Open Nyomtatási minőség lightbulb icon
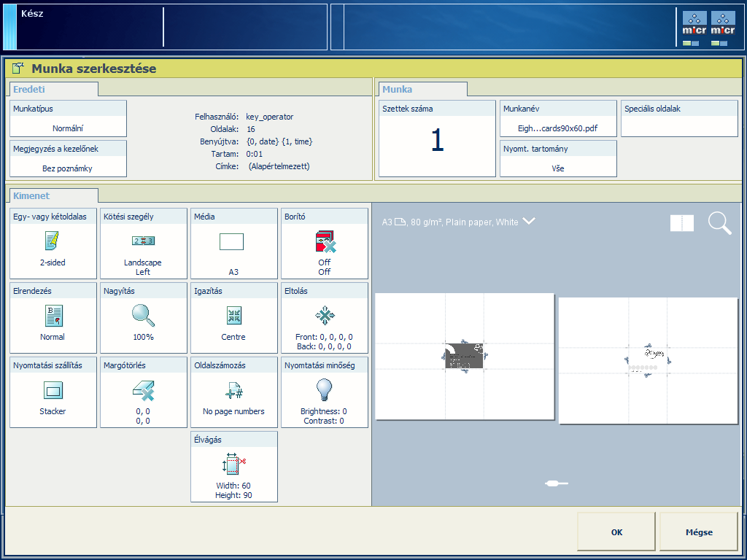747x560 pixels. 324,389
